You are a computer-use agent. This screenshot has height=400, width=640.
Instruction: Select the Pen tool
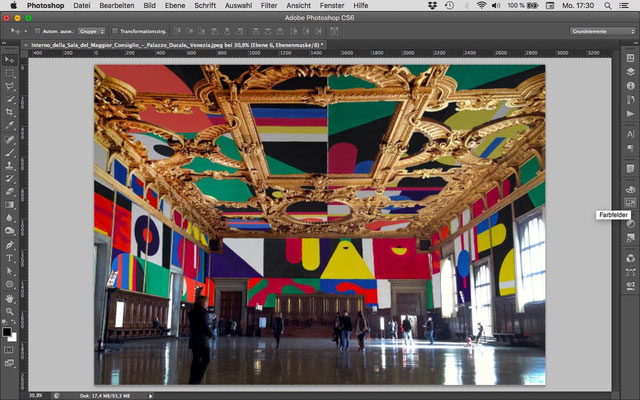9,245
